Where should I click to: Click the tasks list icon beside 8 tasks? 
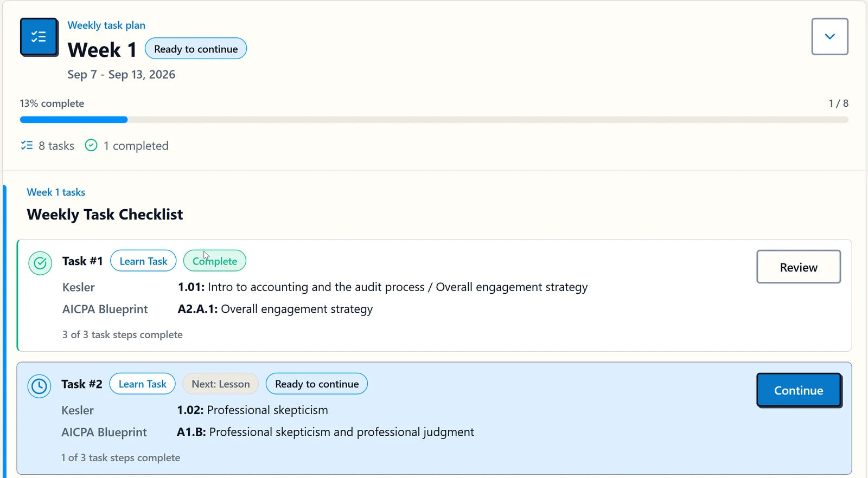click(x=27, y=145)
